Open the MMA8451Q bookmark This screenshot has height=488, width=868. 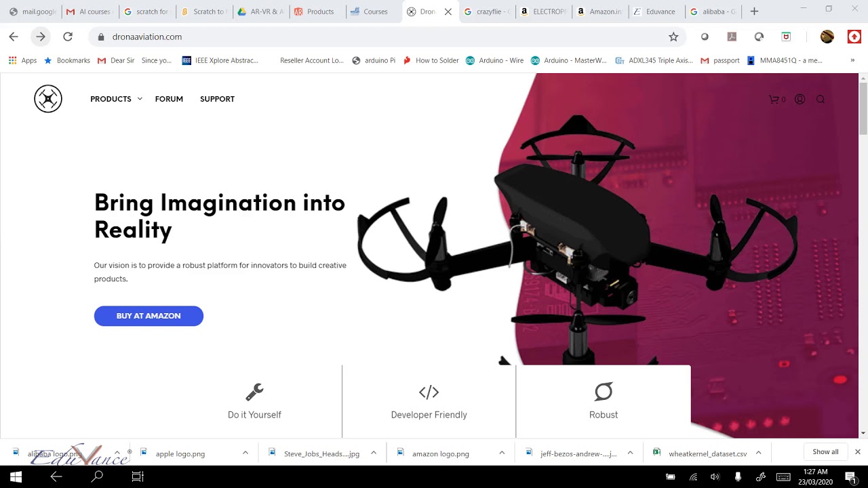pyautogui.click(x=785, y=60)
